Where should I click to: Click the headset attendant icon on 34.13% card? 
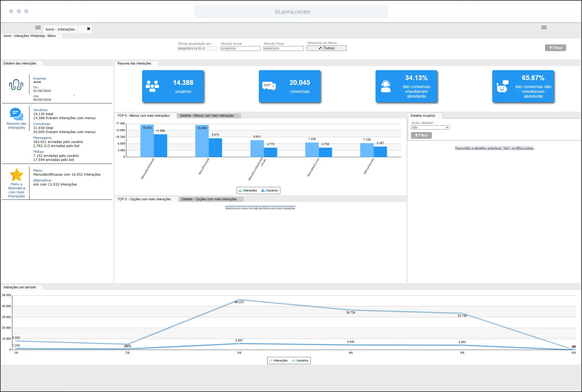[x=386, y=86]
